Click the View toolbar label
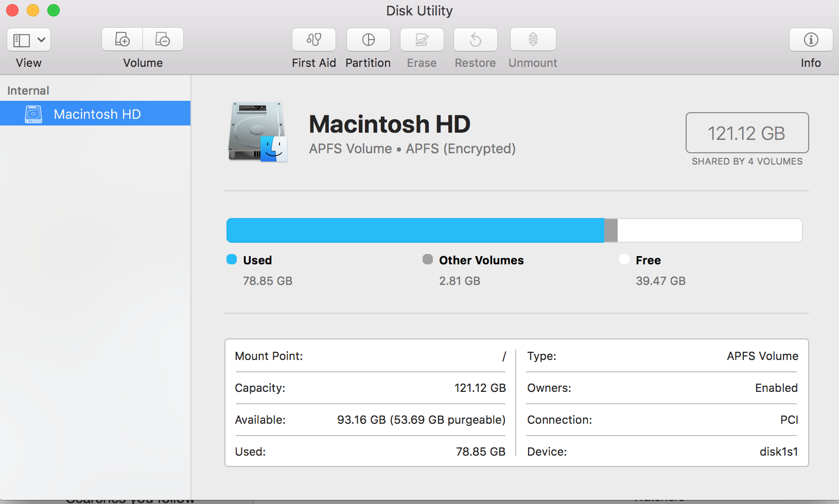 click(x=29, y=63)
